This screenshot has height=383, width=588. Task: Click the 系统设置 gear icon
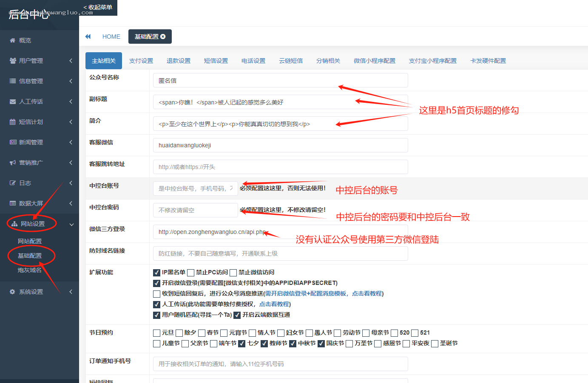pos(12,292)
